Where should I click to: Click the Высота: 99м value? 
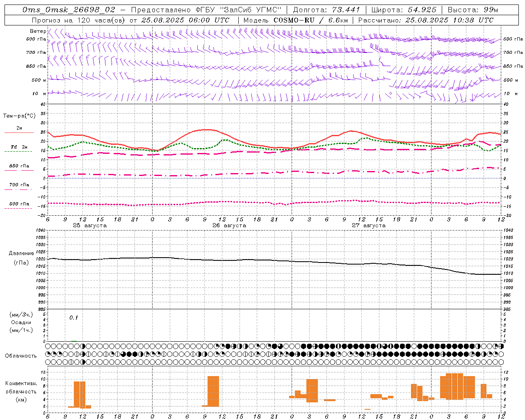pos(473,10)
